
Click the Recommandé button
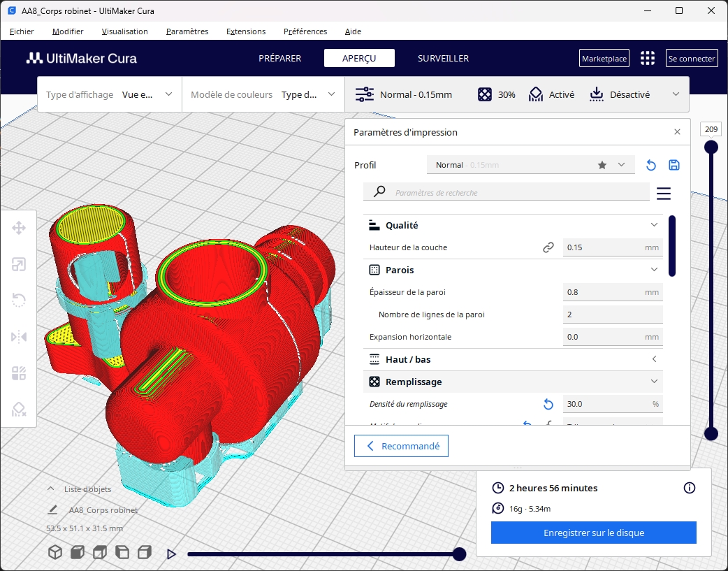point(401,446)
